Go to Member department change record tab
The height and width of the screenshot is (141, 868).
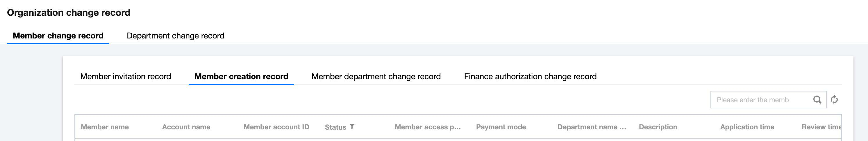(x=376, y=77)
